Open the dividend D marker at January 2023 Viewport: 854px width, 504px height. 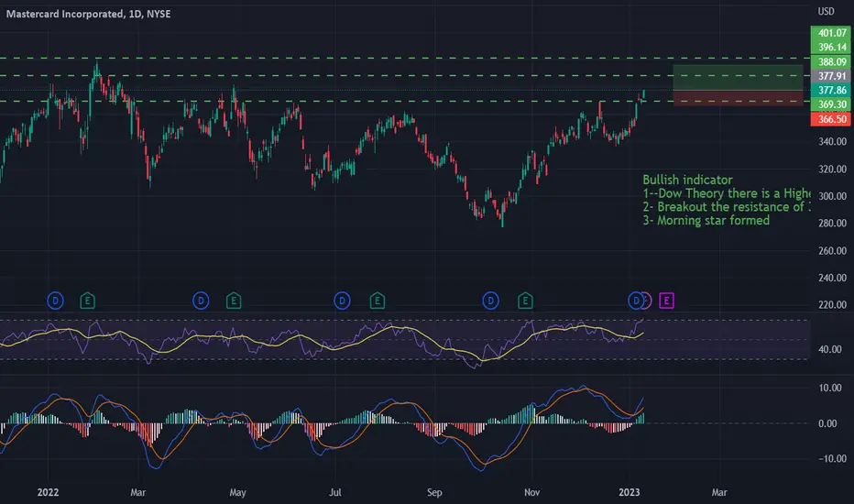635,301
